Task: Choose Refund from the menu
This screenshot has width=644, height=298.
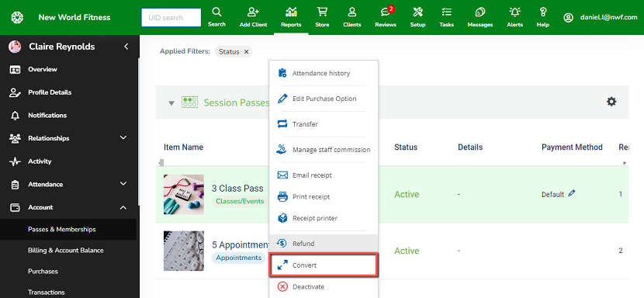Action: point(324,244)
